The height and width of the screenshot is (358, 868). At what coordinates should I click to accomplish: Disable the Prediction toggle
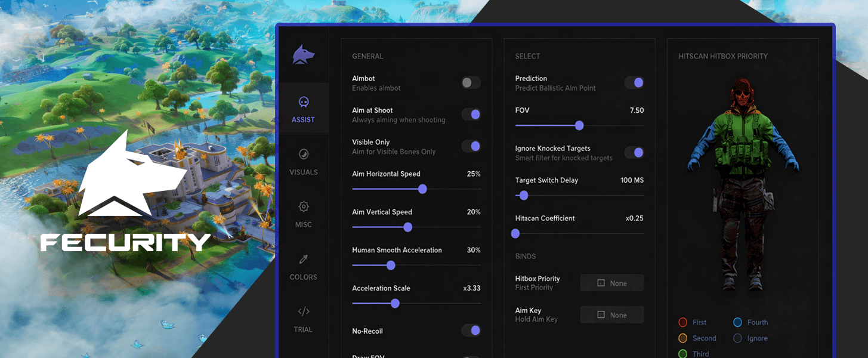(x=634, y=83)
